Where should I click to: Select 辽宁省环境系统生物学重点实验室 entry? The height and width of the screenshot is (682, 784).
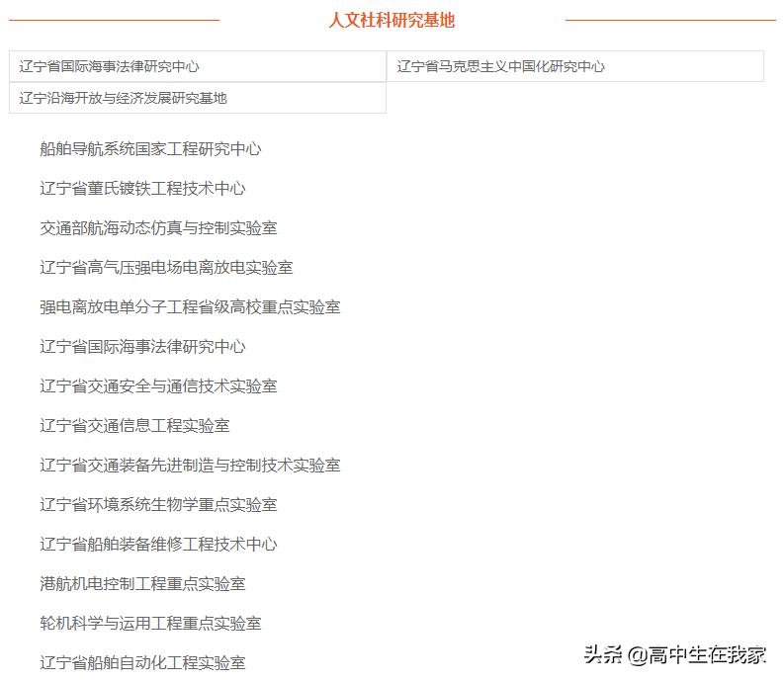pos(158,504)
